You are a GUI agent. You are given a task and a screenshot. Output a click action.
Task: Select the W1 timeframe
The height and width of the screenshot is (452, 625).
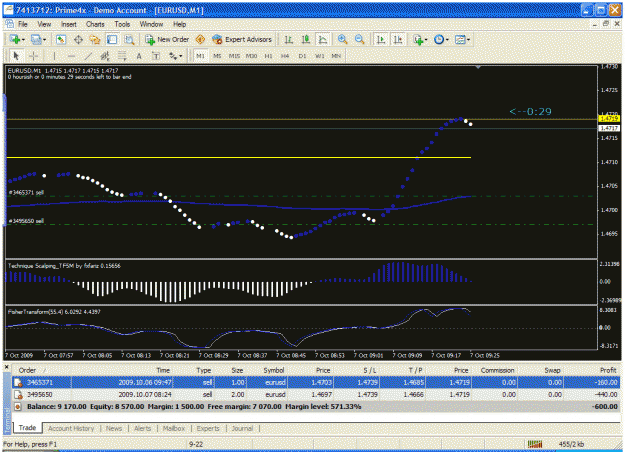320,56
